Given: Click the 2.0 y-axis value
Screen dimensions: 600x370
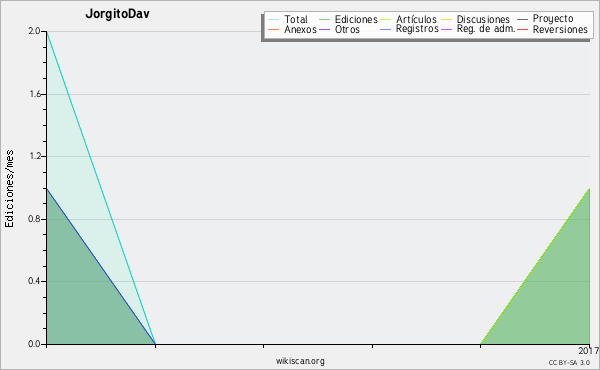Looking at the screenshot, I should pos(34,31).
